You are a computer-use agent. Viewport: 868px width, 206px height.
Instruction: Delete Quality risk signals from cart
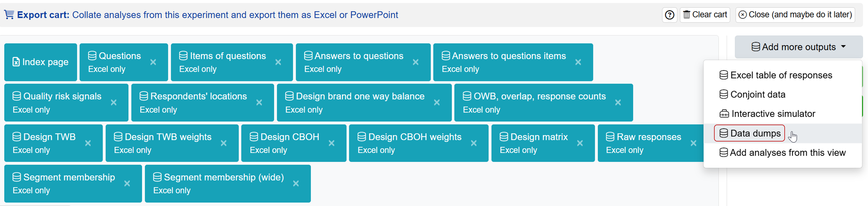(x=114, y=102)
